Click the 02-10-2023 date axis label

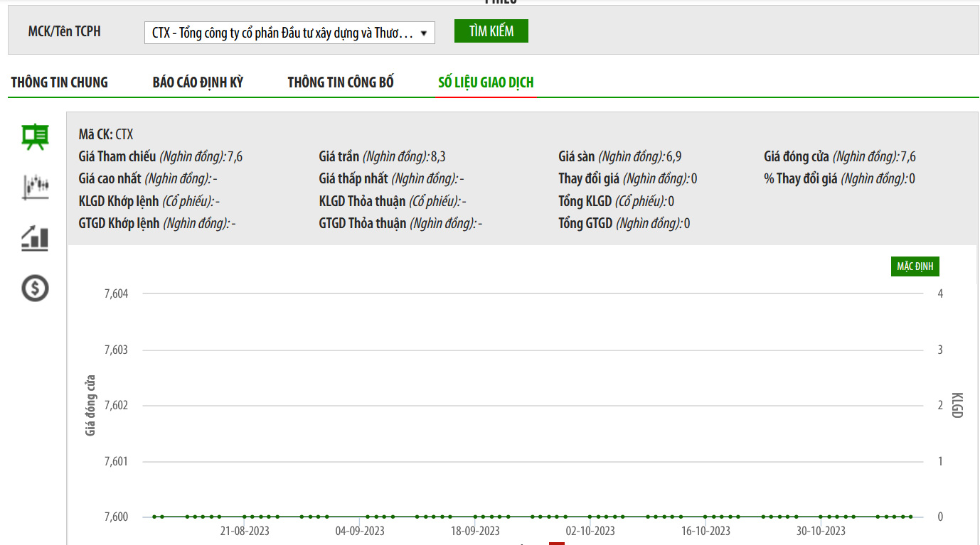click(590, 531)
